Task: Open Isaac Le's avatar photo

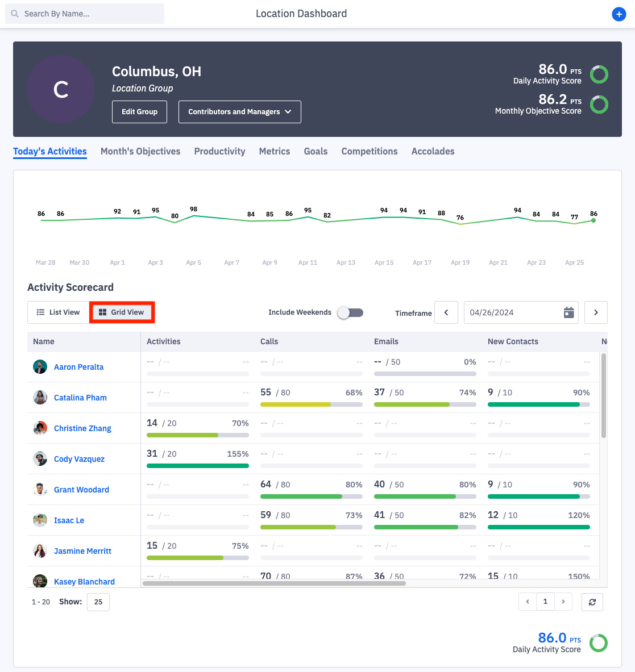Action: coord(40,520)
